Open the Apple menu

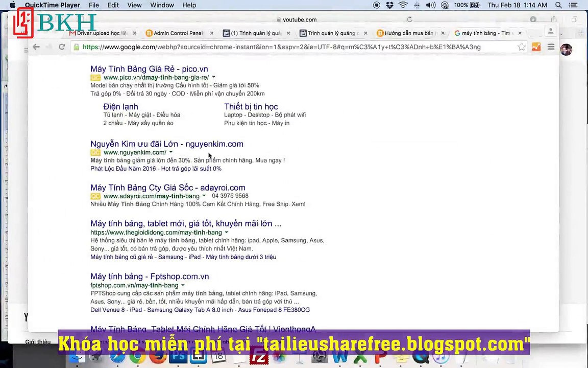[x=12, y=5]
